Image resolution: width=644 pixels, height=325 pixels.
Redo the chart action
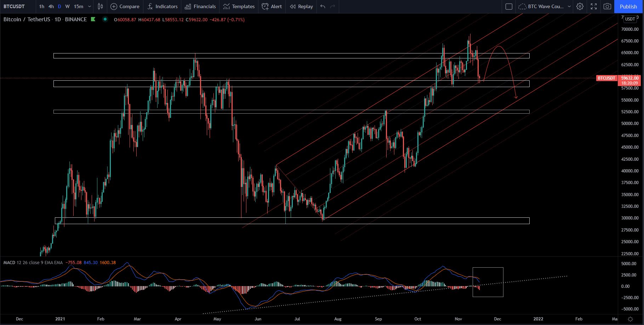click(x=332, y=6)
